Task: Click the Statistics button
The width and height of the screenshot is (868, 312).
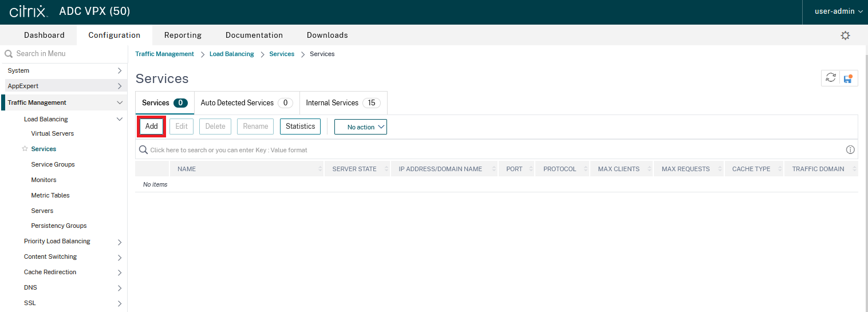Action: (300, 127)
